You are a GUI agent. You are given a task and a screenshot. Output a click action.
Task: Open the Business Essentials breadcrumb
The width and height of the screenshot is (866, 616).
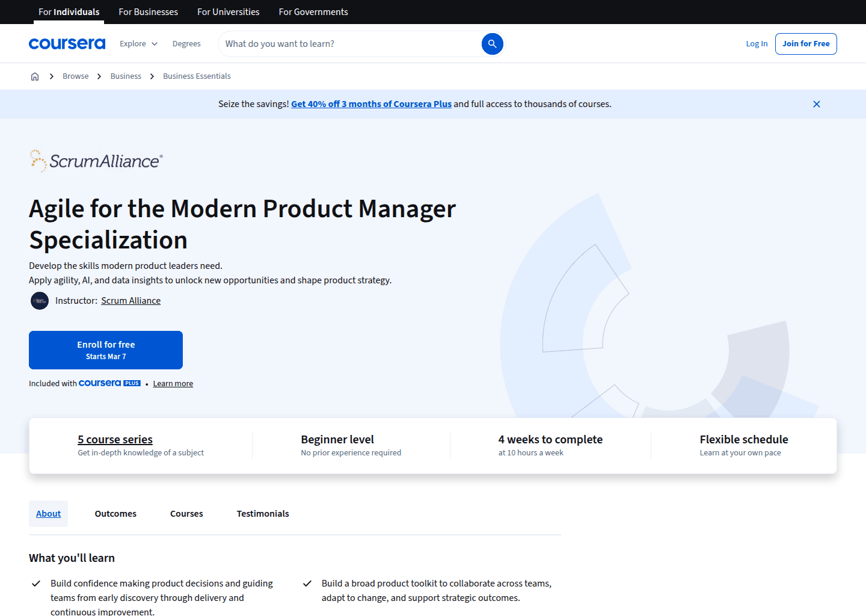point(197,76)
